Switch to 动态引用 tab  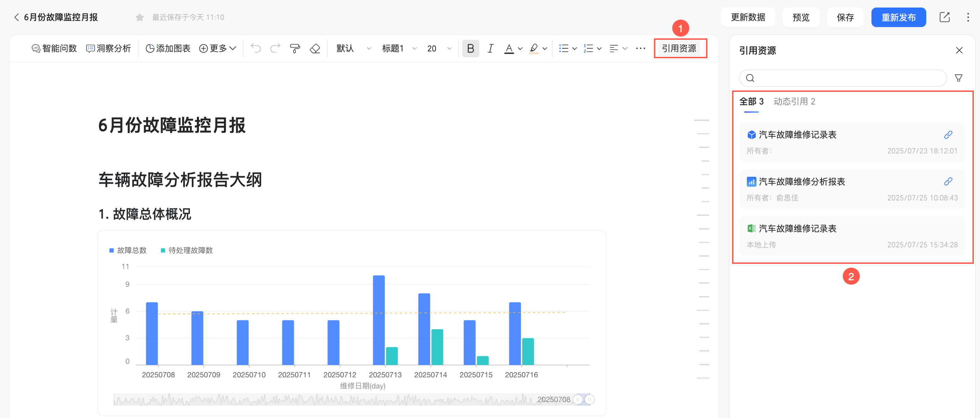pyautogui.click(x=794, y=102)
